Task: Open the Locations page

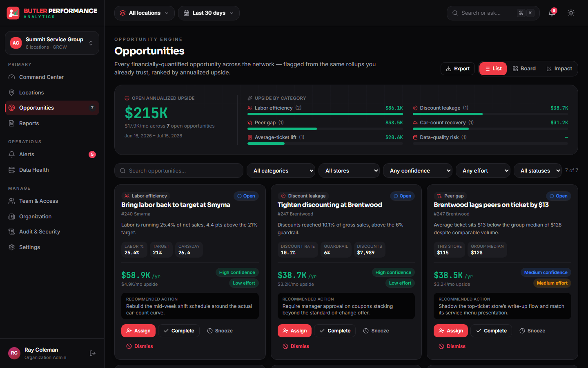Action: (x=52, y=93)
